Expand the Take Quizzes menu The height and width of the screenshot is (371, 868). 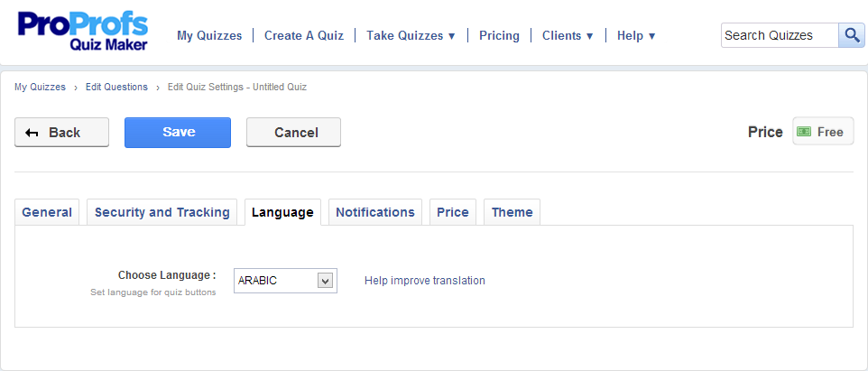click(x=411, y=36)
